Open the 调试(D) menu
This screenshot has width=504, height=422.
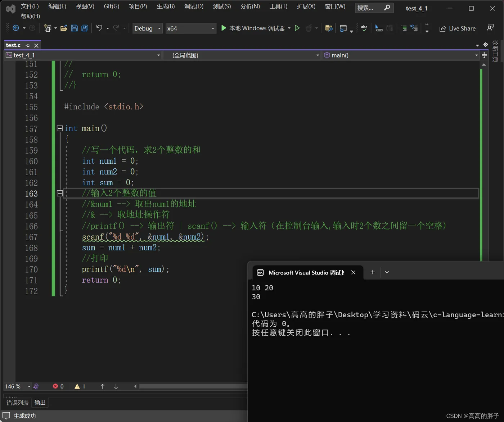(194, 6)
